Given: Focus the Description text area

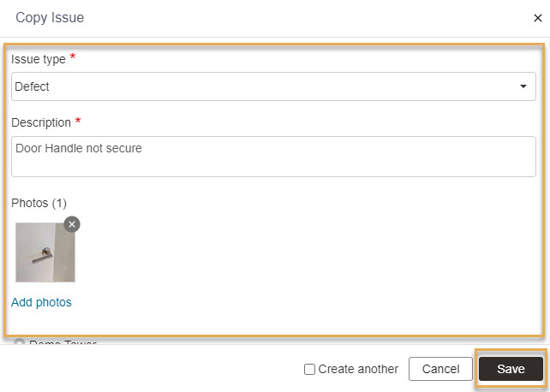Looking at the screenshot, I should (273, 157).
